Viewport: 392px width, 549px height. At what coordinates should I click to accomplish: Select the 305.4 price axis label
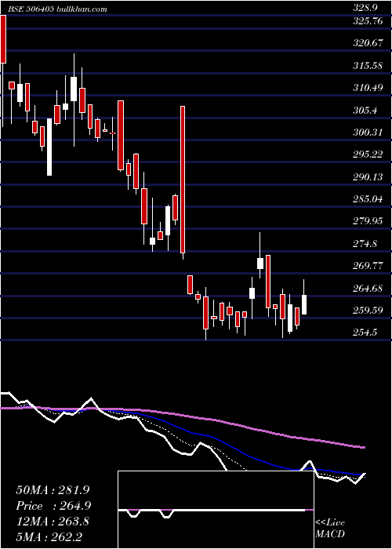(x=365, y=111)
